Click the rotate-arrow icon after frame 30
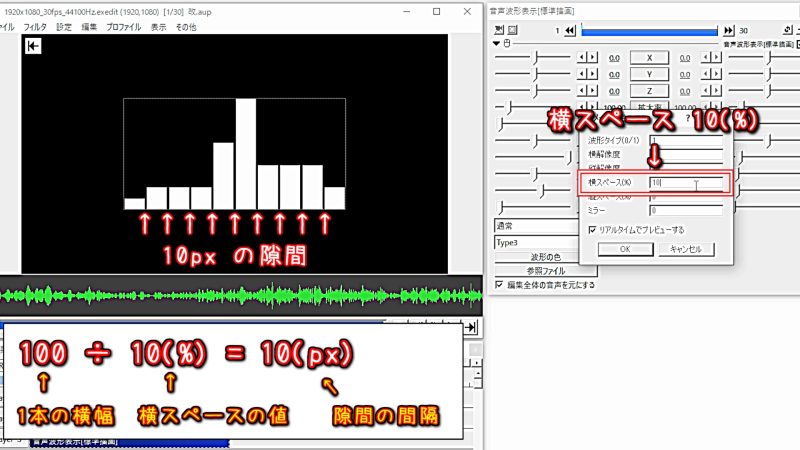 788,30
